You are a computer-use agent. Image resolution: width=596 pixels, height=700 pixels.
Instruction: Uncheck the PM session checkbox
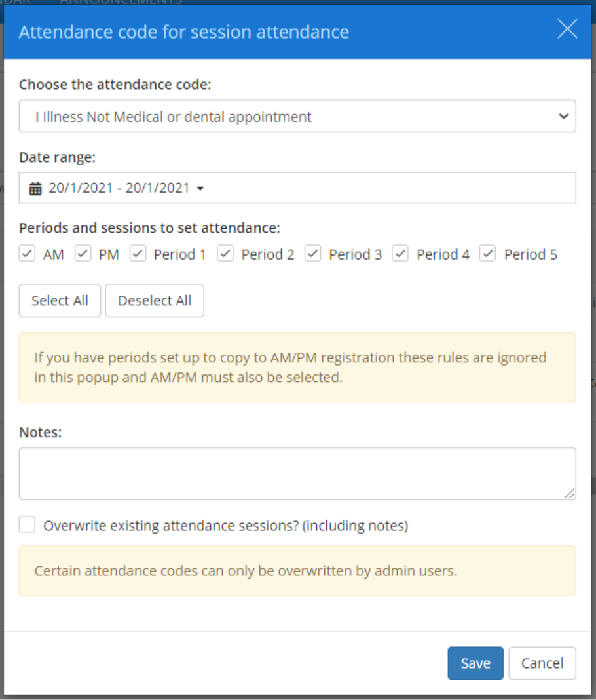coord(83,254)
